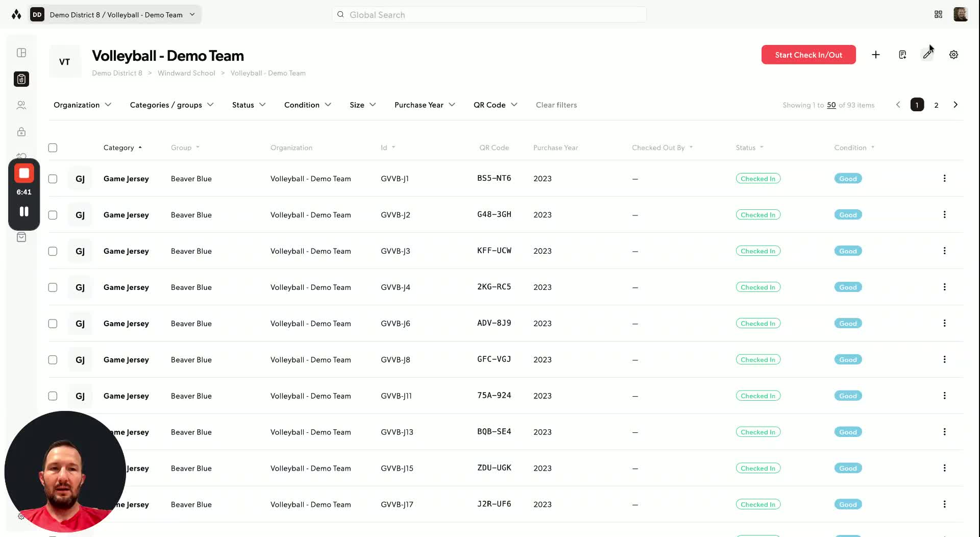Sort table by Condition column header
This screenshot has width=980, height=537.
coord(854,148)
